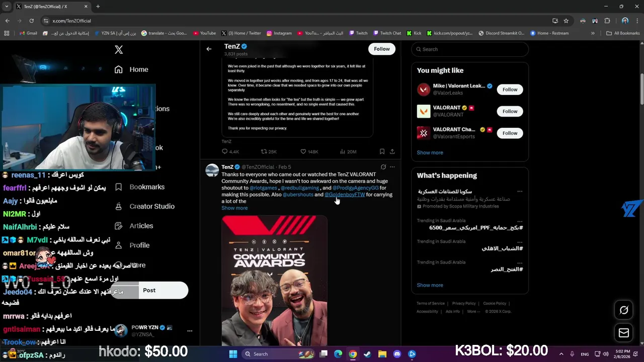Open the Cookie Policy footer link
Image resolution: width=644 pixels, height=362 pixels.
point(495,304)
